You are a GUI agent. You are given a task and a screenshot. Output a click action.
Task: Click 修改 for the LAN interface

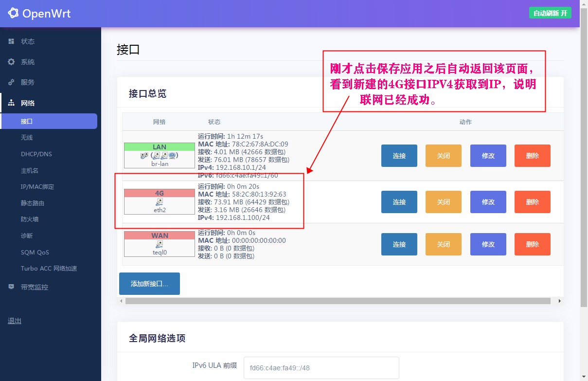[x=488, y=156]
